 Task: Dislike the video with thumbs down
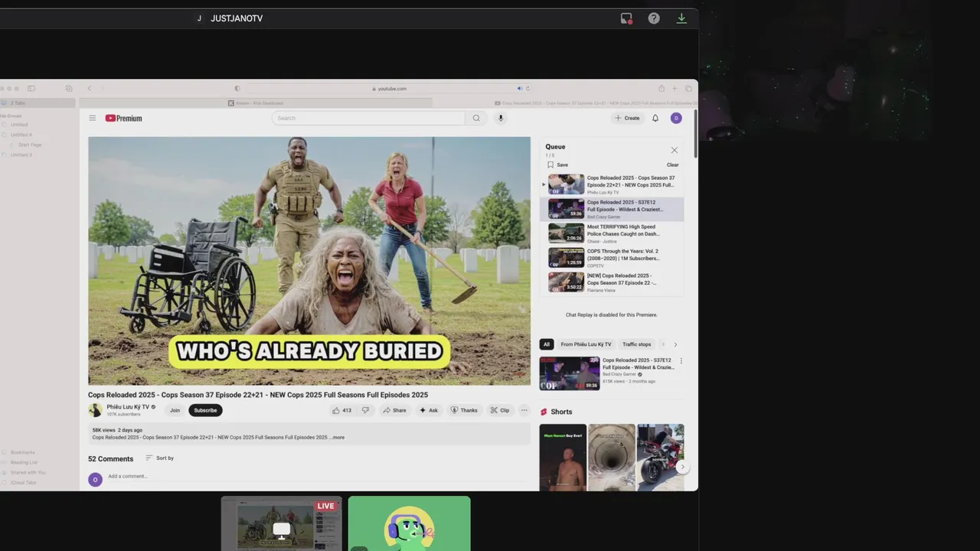(365, 410)
